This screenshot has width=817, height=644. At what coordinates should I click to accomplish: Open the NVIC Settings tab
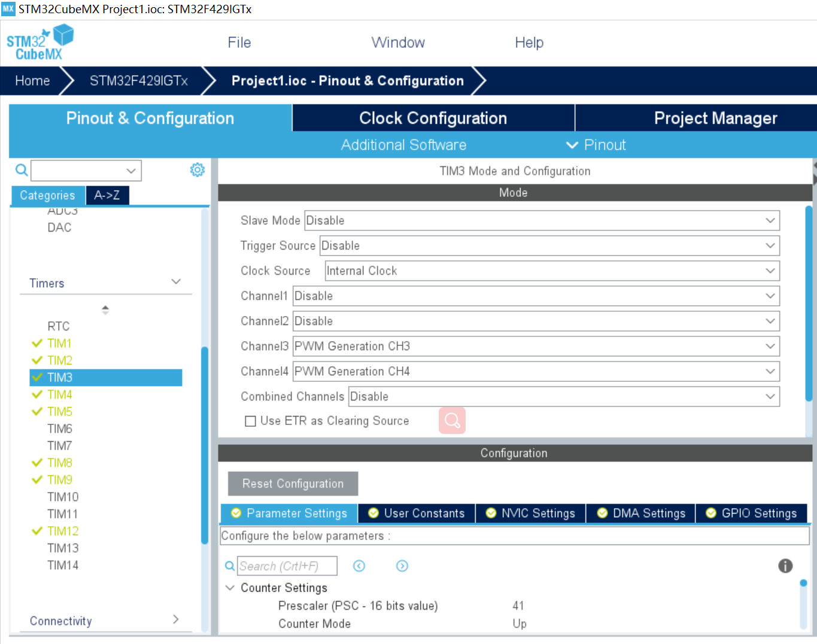coord(531,513)
